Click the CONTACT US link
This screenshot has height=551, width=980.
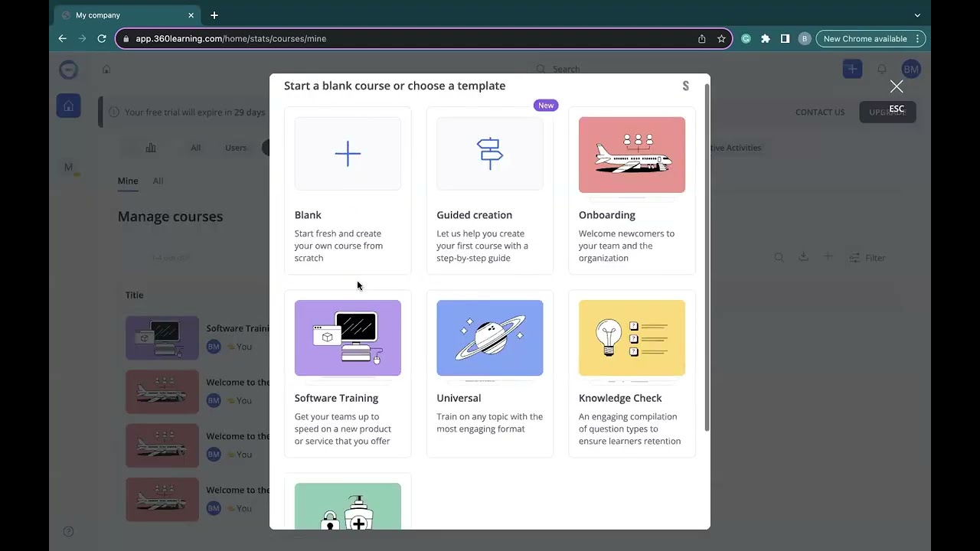820,112
